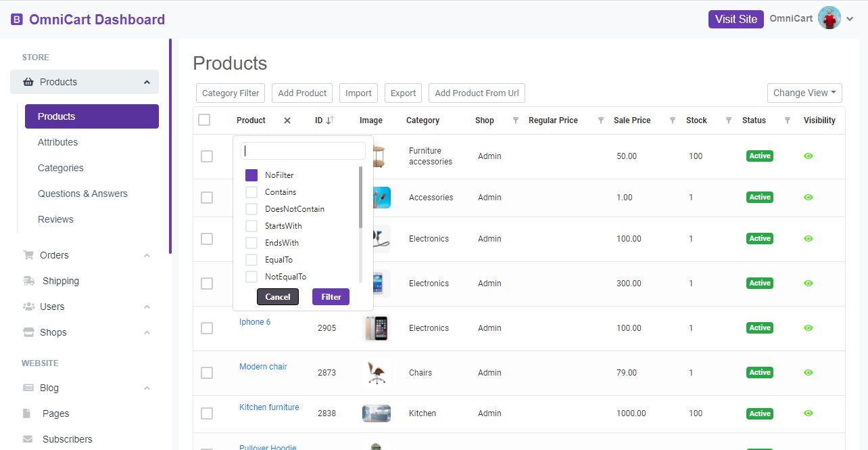868x450 pixels.
Task: Expand the Shops section chevron
Action: coord(147,333)
